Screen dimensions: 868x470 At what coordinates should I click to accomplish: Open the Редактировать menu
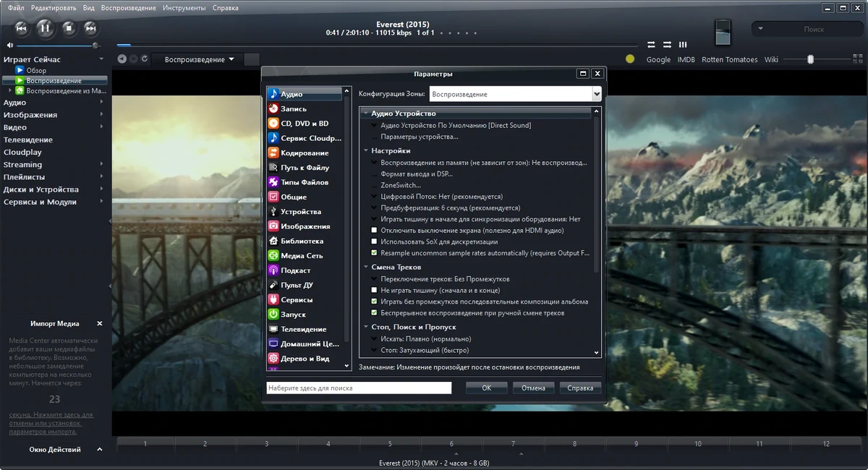pos(54,8)
